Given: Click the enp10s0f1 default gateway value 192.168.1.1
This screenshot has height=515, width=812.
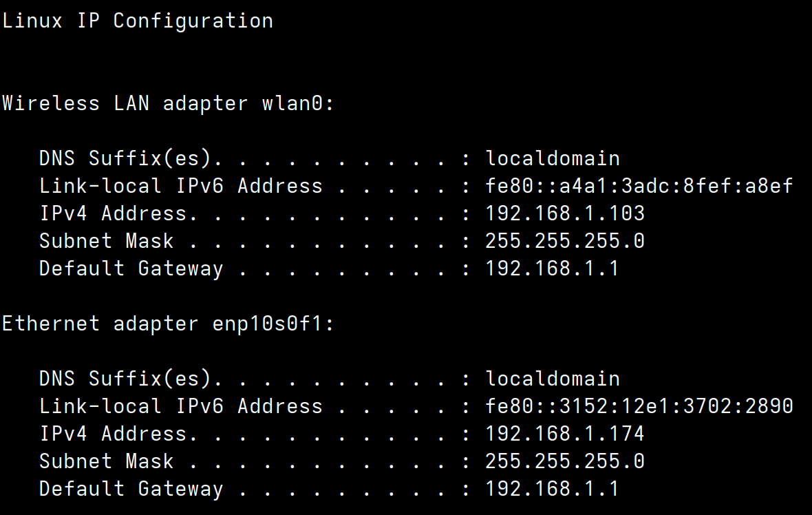Looking at the screenshot, I should [553, 489].
